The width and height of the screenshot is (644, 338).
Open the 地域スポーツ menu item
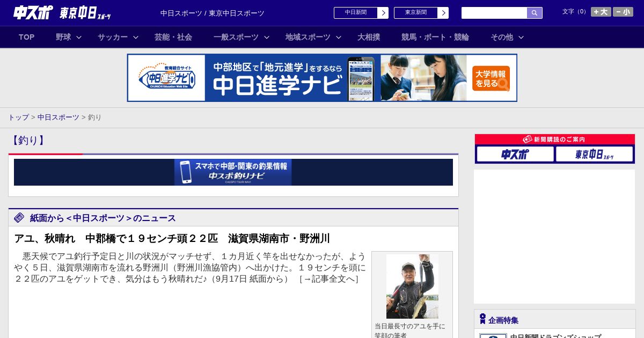308,37
